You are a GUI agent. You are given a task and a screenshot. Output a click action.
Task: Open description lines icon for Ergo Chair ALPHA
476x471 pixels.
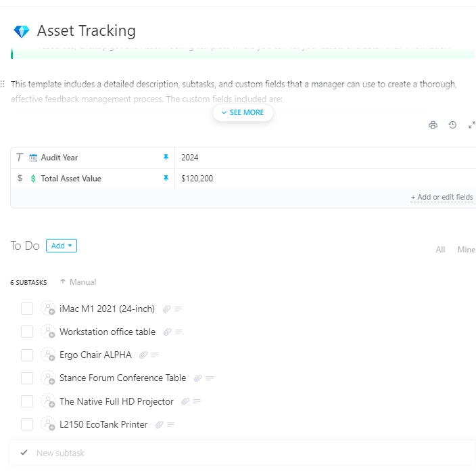(x=155, y=355)
